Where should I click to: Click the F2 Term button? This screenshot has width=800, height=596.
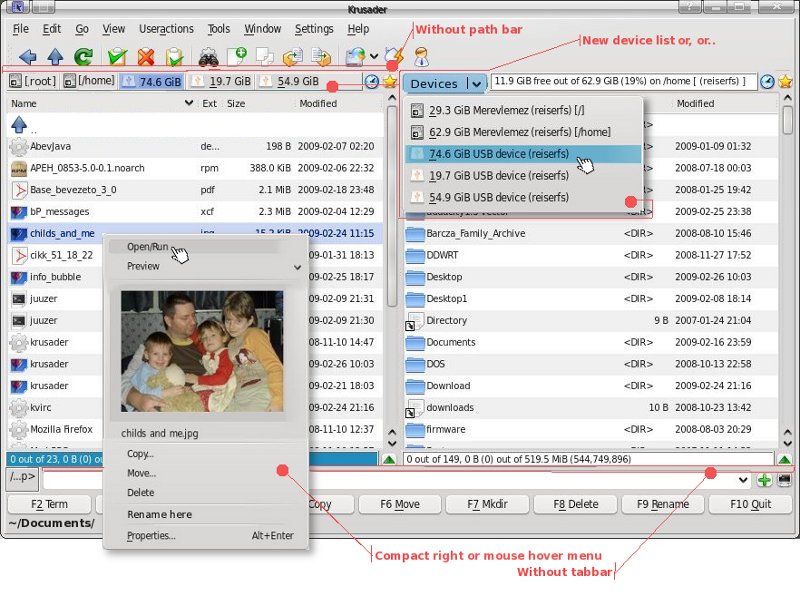pyautogui.click(x=49, y=504)
